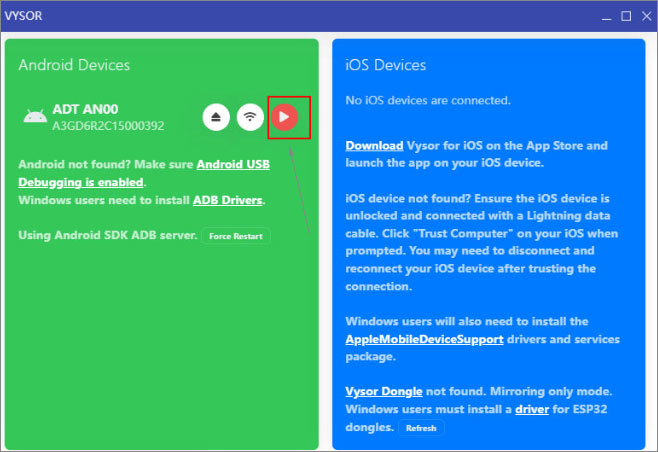Click the red play button for ADT AN00
Image resolution: width=658 pixels, height=452 pixels.
point(284,117)
